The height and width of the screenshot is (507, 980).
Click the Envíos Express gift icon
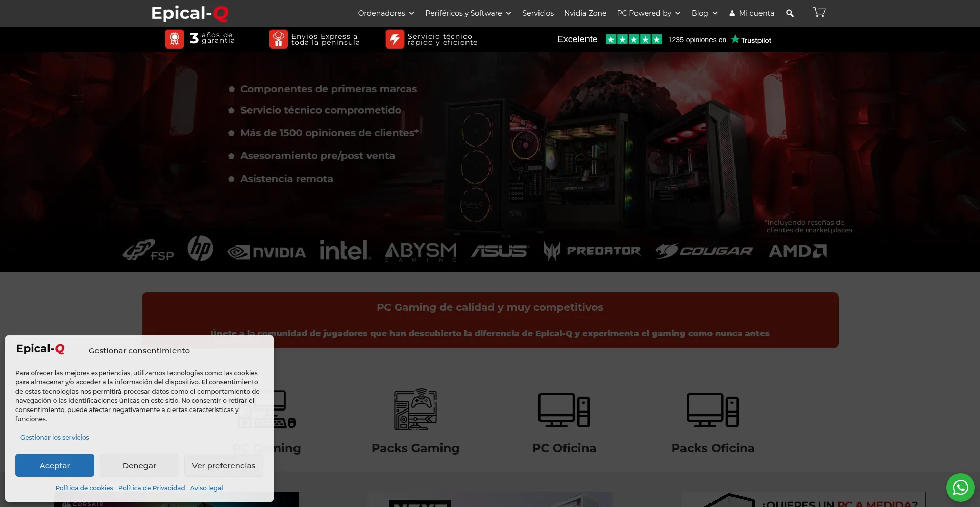[x=278, y=39]
